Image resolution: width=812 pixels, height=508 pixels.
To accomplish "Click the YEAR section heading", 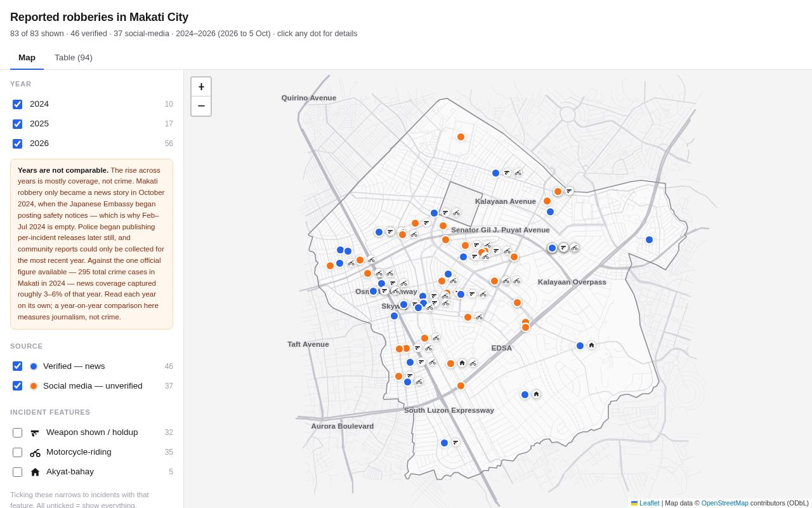I will tap(21, 84).
